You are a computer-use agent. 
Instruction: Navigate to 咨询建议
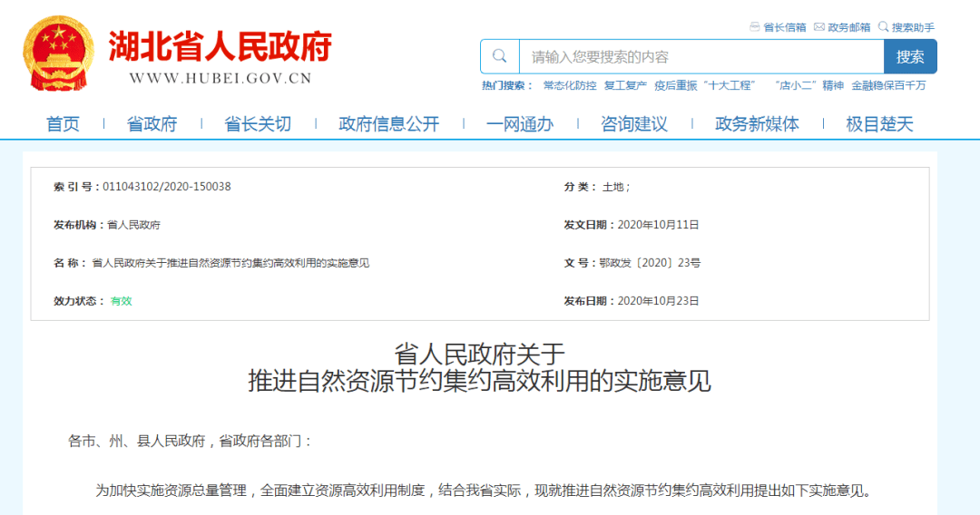(633, 124)
